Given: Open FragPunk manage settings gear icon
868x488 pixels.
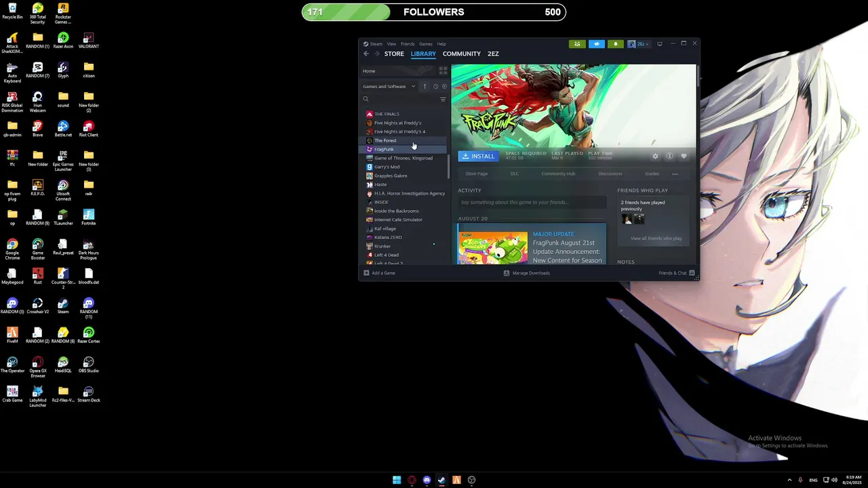Looking at the screenshot, I should coord(655,156).
